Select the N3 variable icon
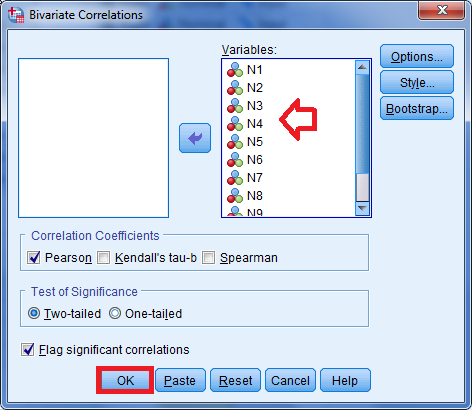The width and height of the screenshot is (474, 410). [235, 106]
